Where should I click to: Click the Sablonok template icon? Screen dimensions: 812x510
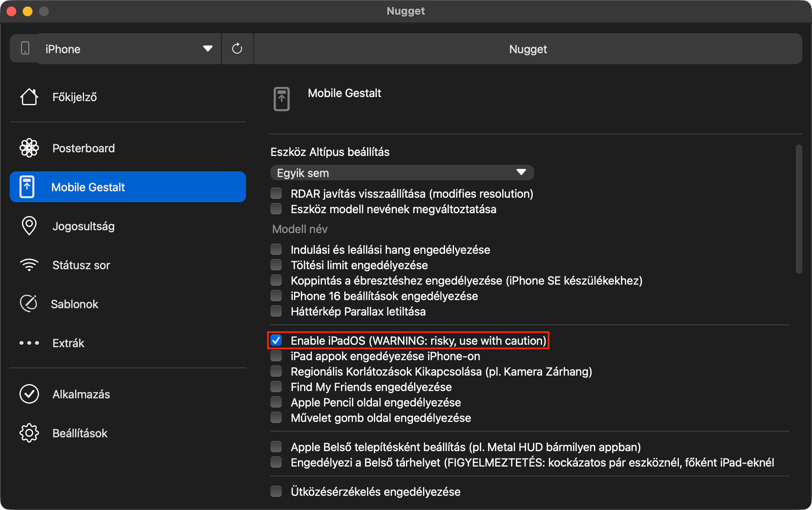pyautogui.click(x=29, y=304)
